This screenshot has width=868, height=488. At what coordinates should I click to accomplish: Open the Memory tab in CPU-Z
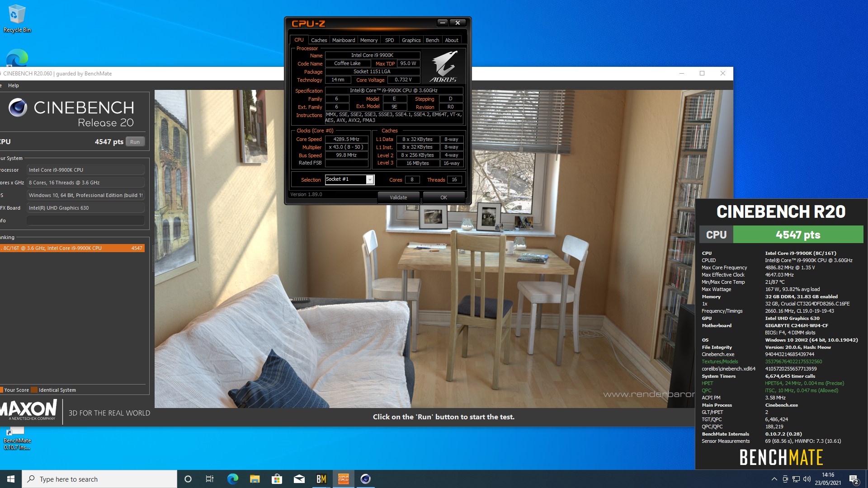pyautogui.click(x=369, y=40)
